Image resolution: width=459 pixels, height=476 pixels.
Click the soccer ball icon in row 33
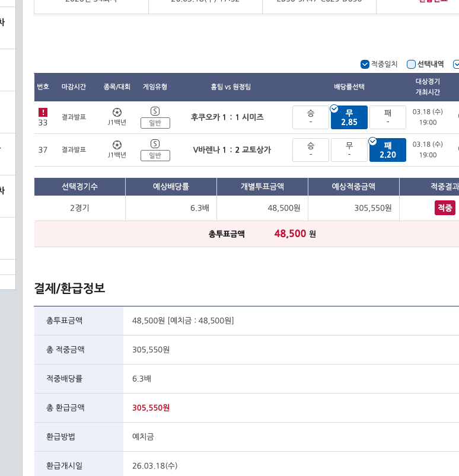(117, 112)
